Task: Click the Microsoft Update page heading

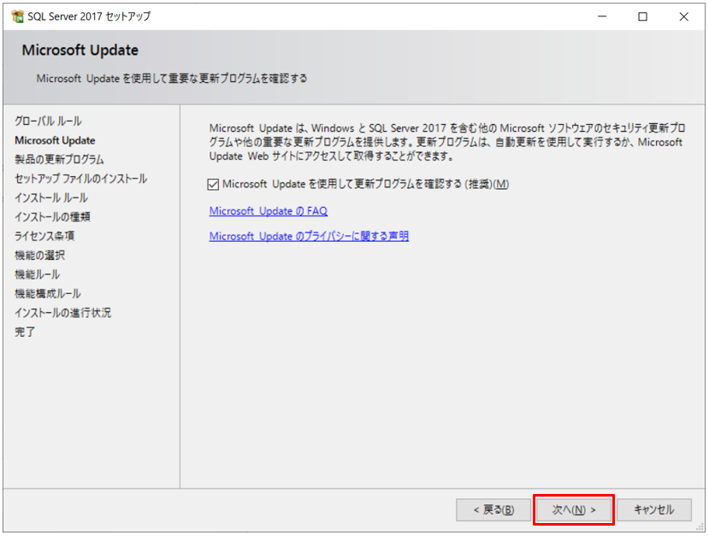Action: pyautogui.click(x=80, y=50)
